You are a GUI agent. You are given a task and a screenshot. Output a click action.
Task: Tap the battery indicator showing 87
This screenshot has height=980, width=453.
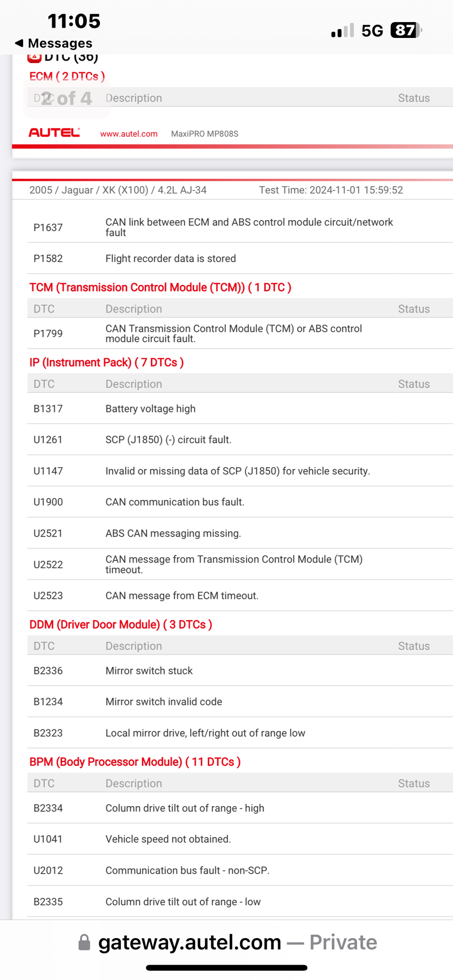403,31
